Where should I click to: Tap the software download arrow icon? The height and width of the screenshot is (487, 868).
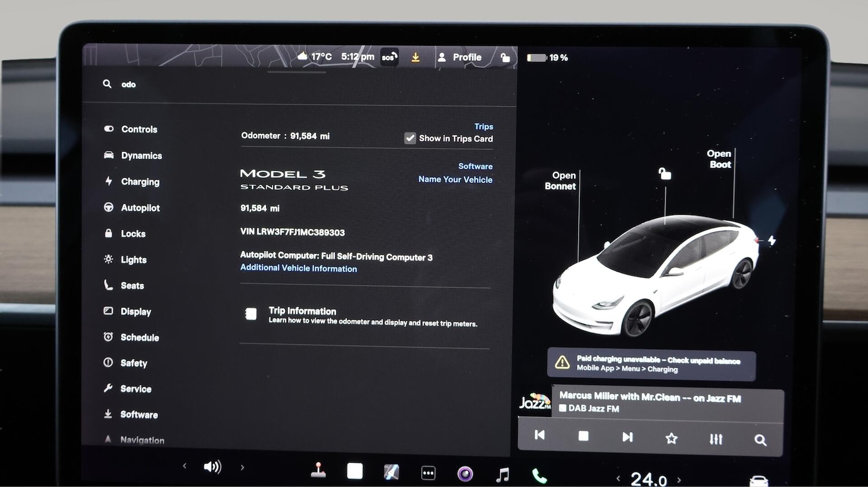click(x=416, y=57)
